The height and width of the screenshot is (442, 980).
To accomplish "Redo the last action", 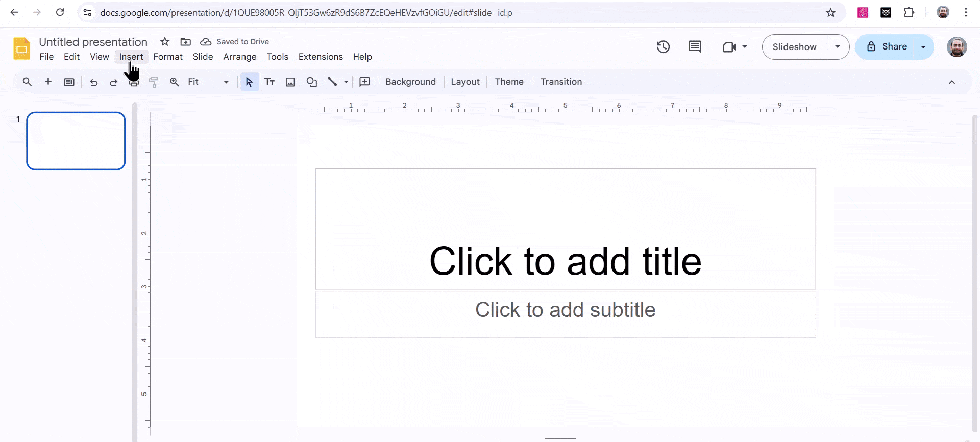I will (113, 82).
